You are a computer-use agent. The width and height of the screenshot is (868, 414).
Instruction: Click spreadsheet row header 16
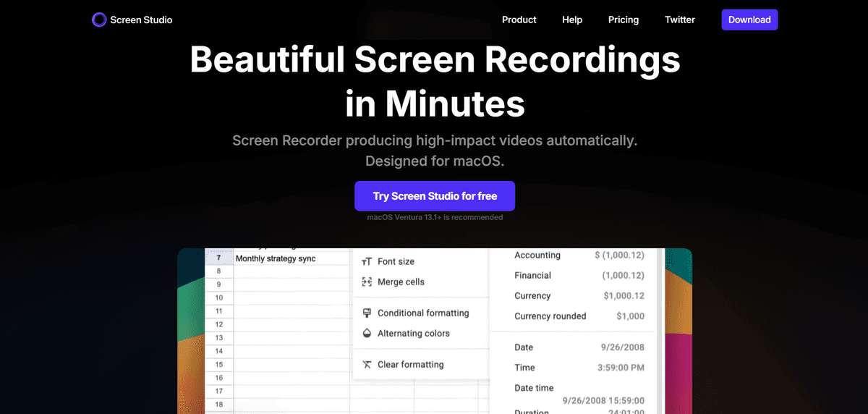click(x=219, y=378)
